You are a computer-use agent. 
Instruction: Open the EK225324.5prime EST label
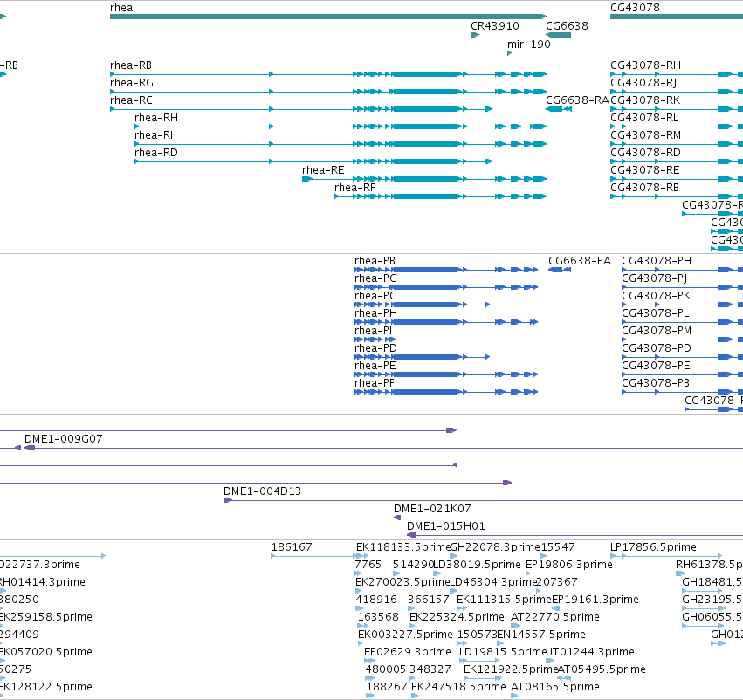(457, 618)
